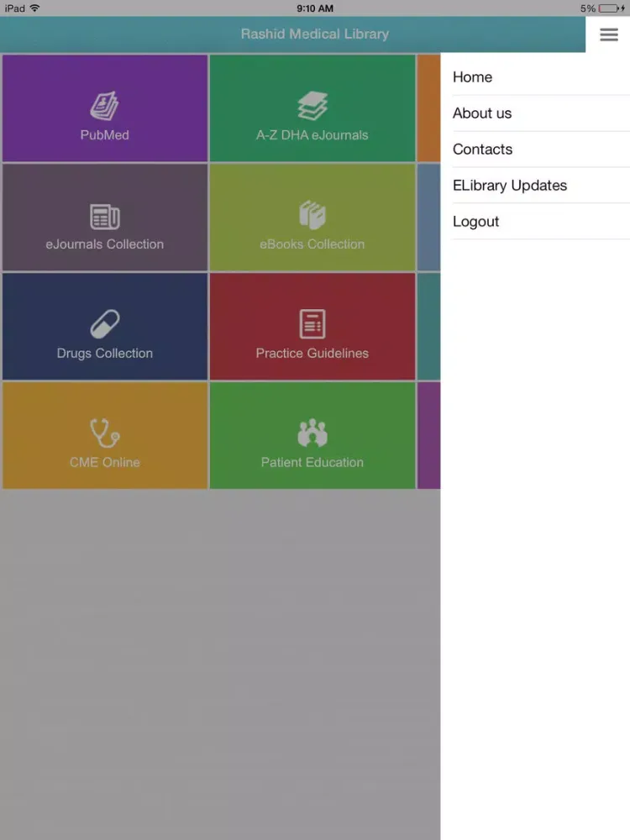Click the CME Online label
Viewport: 630px width, 840px height.
click(x=104, y=462)
